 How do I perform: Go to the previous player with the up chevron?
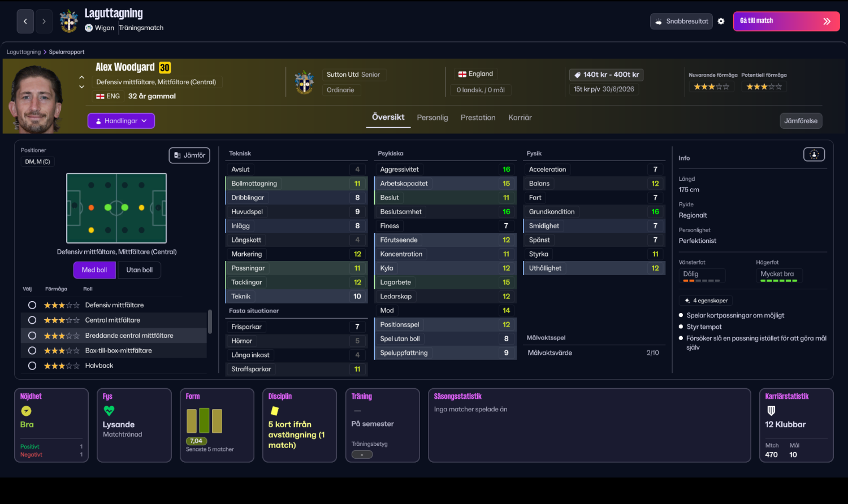(81, 77)
